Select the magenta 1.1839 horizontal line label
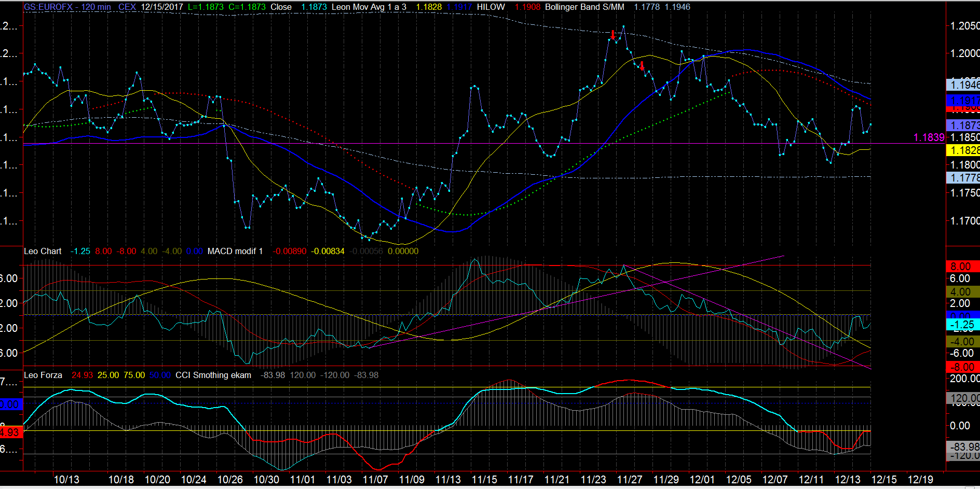980x489 pixels. (929, 137)
